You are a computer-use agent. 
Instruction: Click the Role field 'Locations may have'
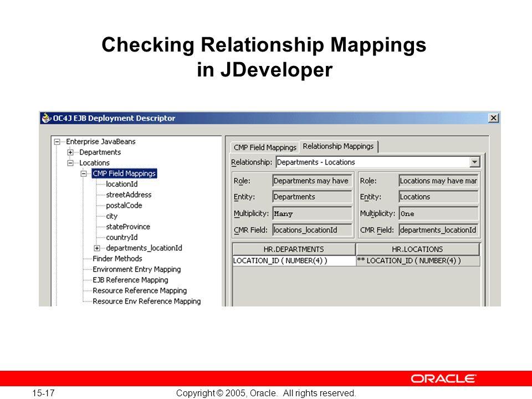click(x=439, y=181)
